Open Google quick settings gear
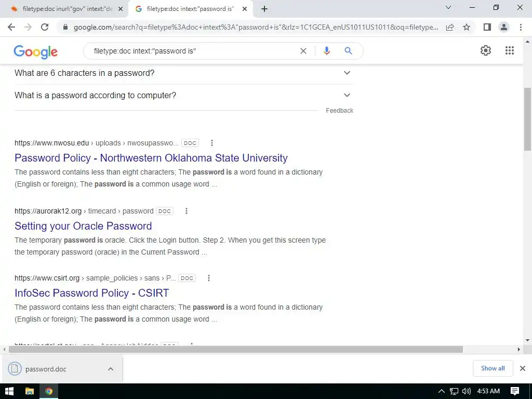This screenshot has width=532, height=399. tap(486, 50)
